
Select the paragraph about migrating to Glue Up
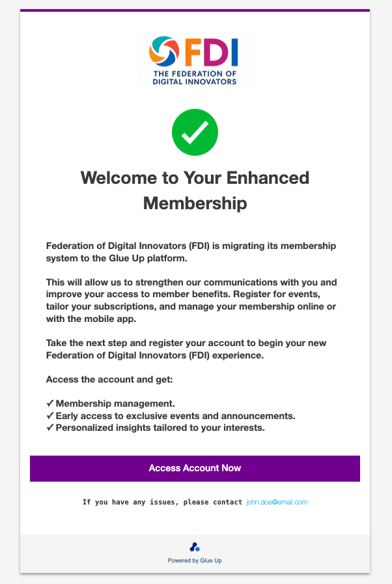coord(191,252)
